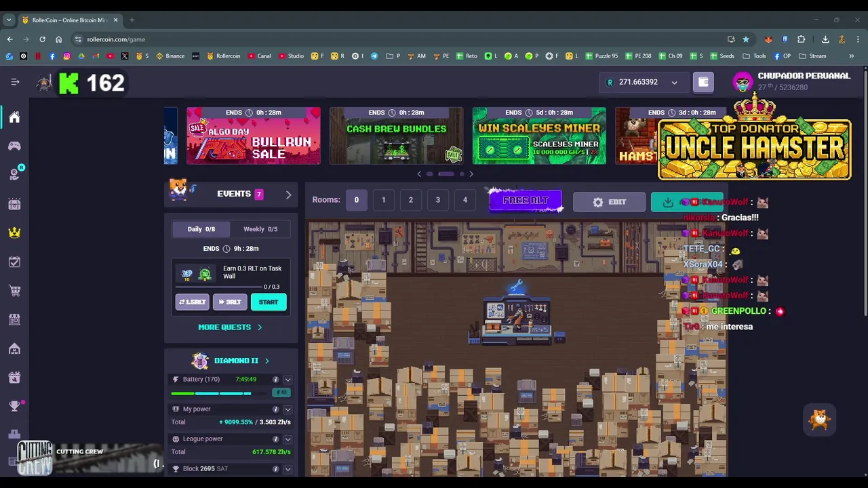
Task: Switch to Weekly 0/5 quests tab
Action: click(260, 229)
